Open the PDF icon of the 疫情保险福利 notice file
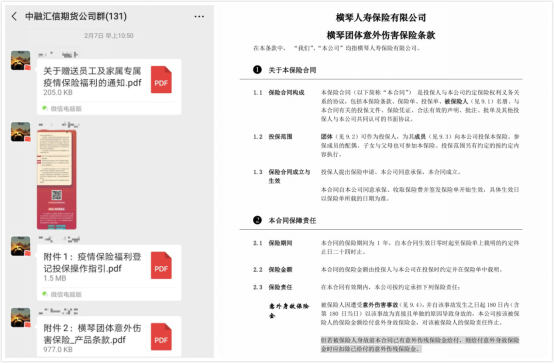The width and height of the screenshot is (554, 364). (161, 80)
